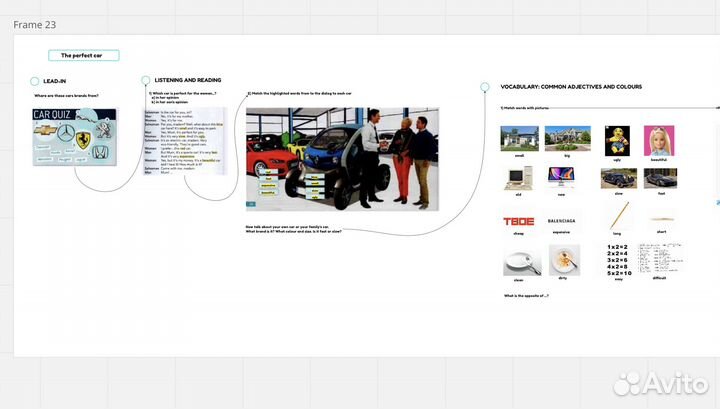Select 'The perfect car' title tag

click(83, 56)
